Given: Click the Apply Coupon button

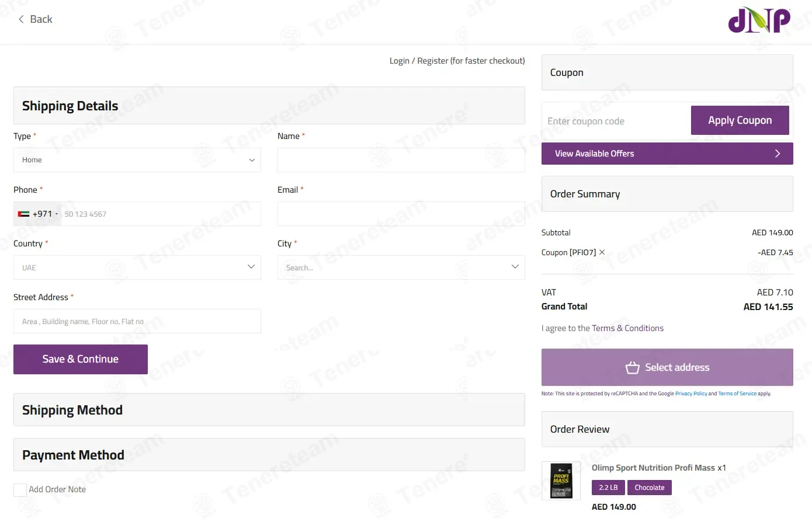Looking at the screenshot, I should [740, 120].
